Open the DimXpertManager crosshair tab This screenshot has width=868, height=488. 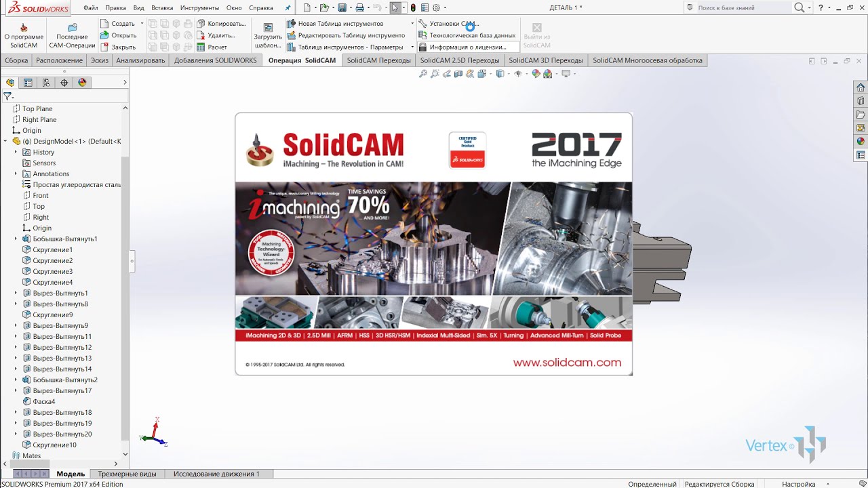(64, 83)
